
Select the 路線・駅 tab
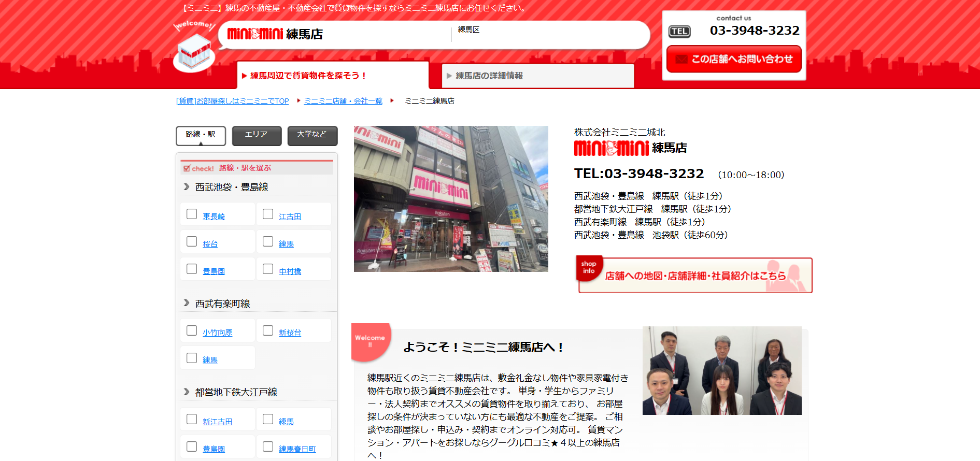[x=201, y=135]
